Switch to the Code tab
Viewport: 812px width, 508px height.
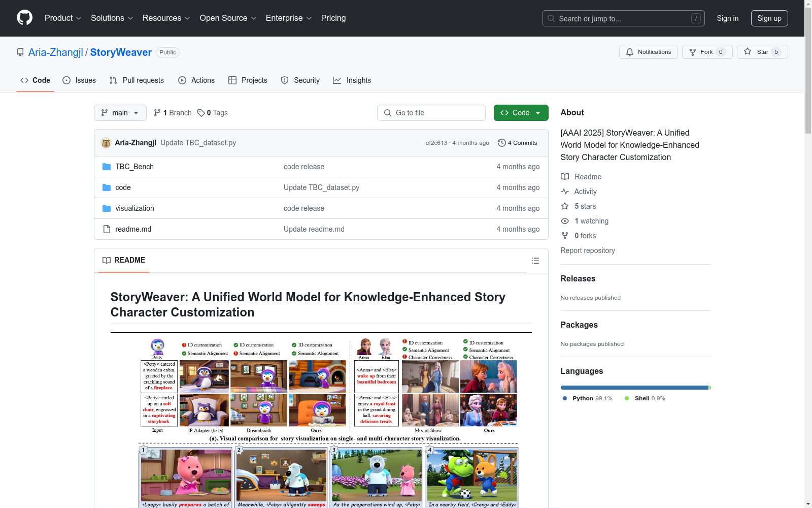pyautogui.click(x=35, y=80)
